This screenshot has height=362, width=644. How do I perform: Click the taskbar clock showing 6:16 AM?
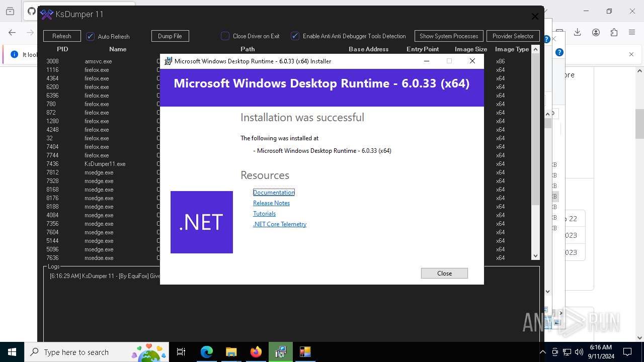[600, 352]
